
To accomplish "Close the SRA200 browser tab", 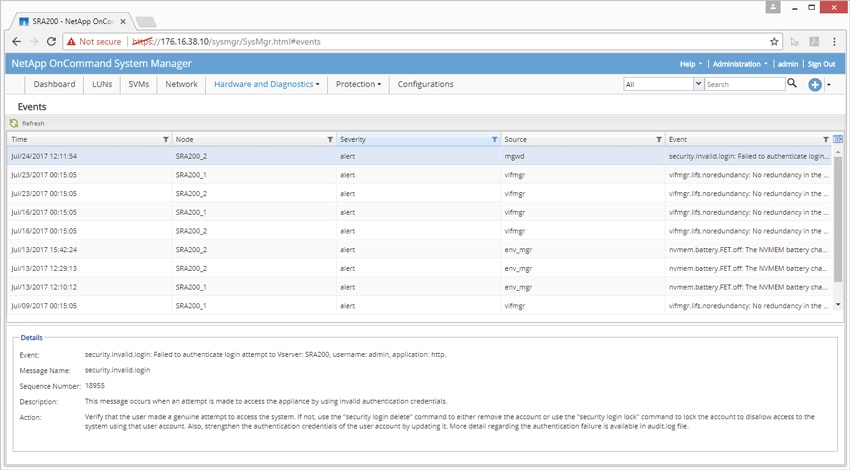I will pos(123,22).
